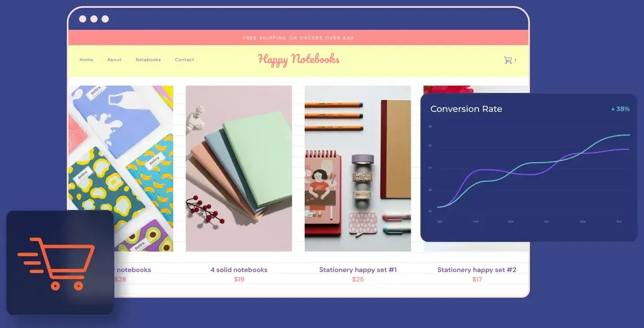Open the About page in navigation

115,60
